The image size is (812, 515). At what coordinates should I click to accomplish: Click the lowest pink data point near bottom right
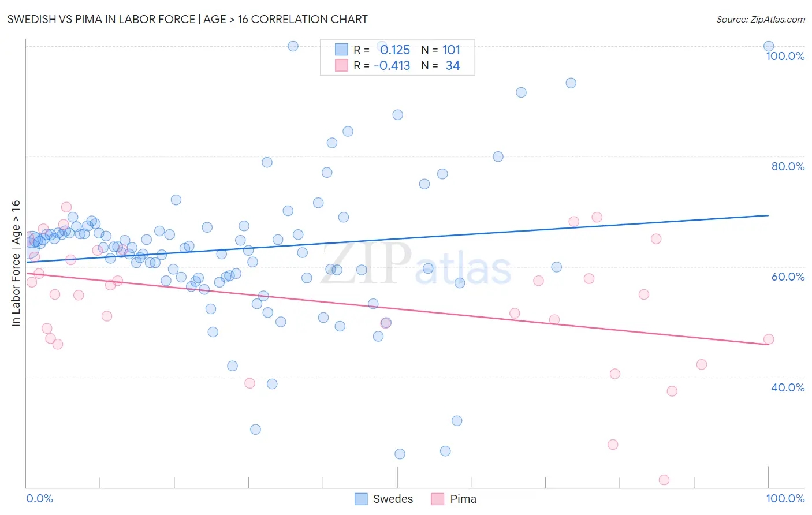point(664,480)
